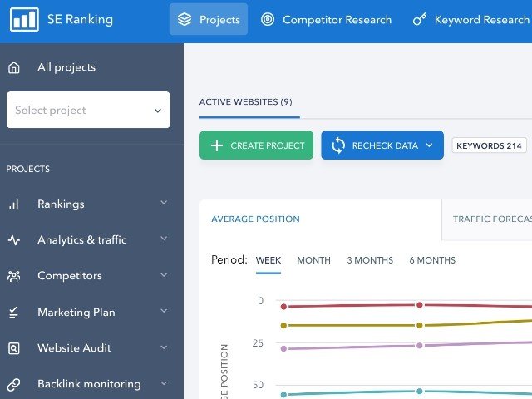Viewport: 532px width, 399px height.
Task: Expand the Analytics & traffic chevron
Action: point(164,239)
